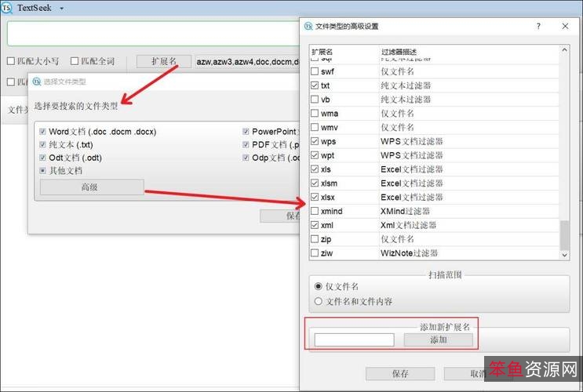Viewport: 583px width, 392px height.
Task: Toggle the PowerPoint checkbox
Action: click(x=246, y=132)
